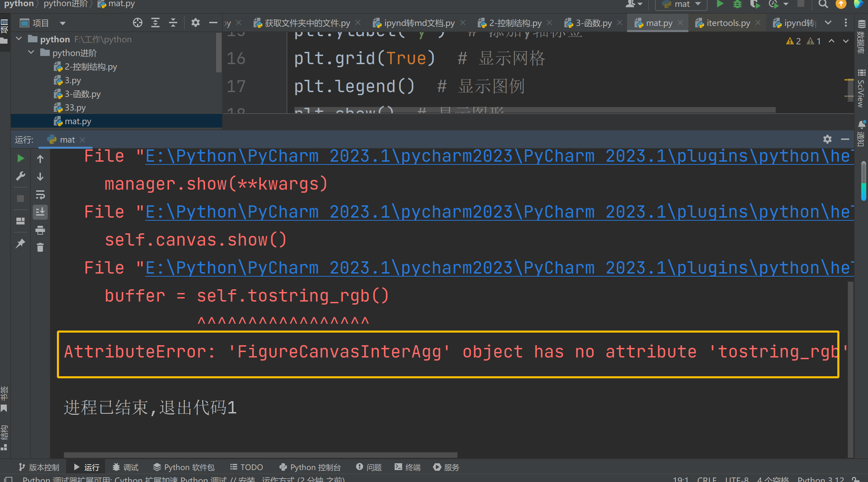Image resolution: width=868 pixels, height=482 pixels.
Task: Print the Run console output
Action: pyautogui.click(x=40, y=230)
